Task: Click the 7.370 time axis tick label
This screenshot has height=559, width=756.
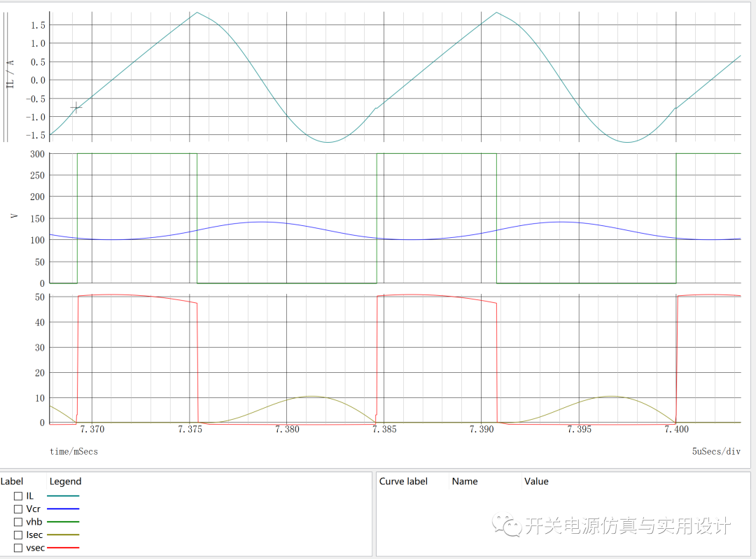Action: [92, 430]
